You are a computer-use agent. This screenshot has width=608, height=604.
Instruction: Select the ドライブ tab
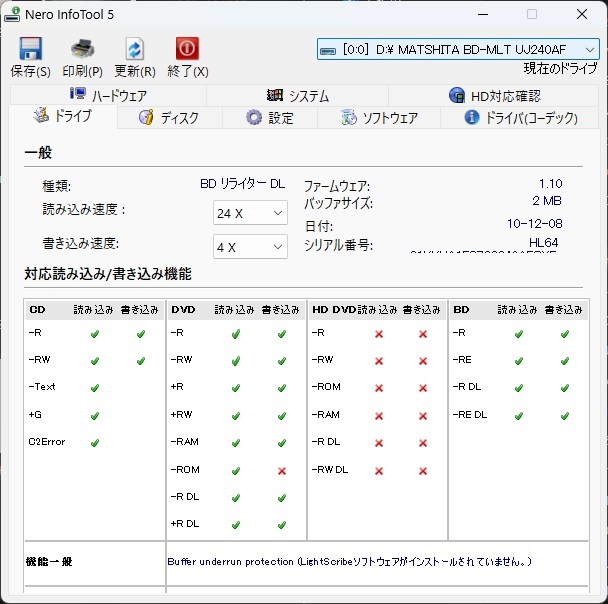[63, 116]
